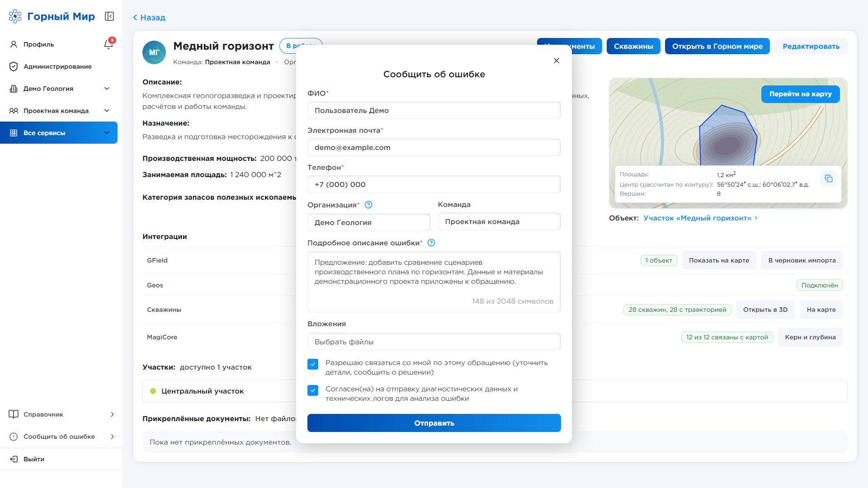This screenshot has width=868, height=488.
Task: Click the error description text area
Action: click(x=434, y=282)
